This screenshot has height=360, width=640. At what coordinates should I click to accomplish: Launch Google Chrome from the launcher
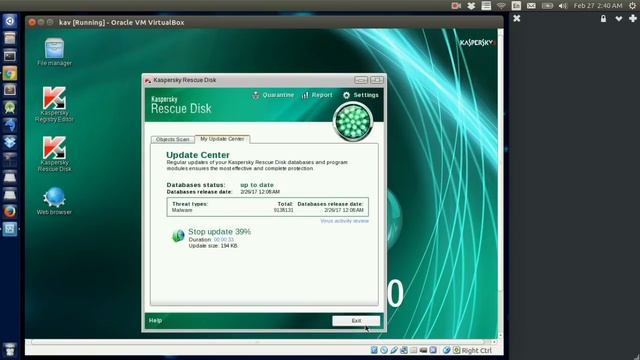tap(10, 73)
